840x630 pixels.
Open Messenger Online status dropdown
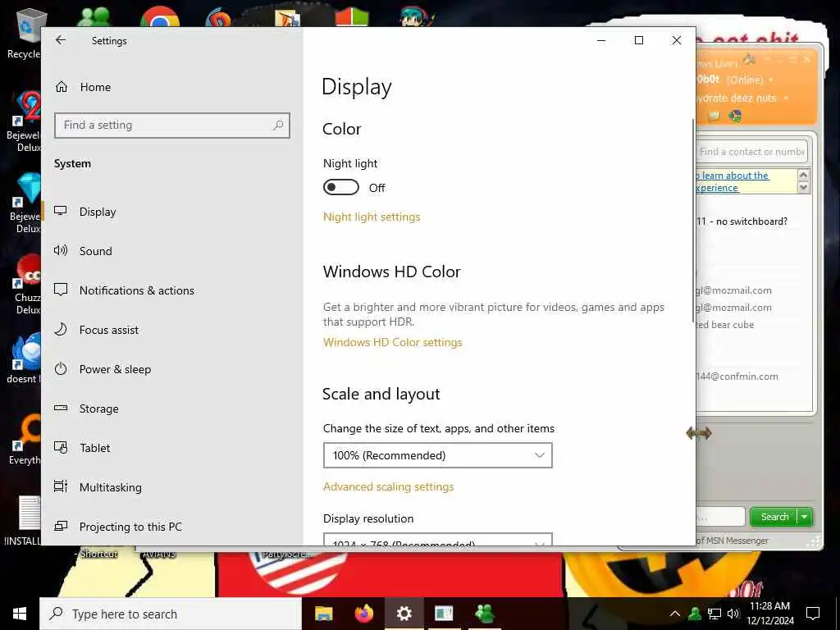click(771, 80)
